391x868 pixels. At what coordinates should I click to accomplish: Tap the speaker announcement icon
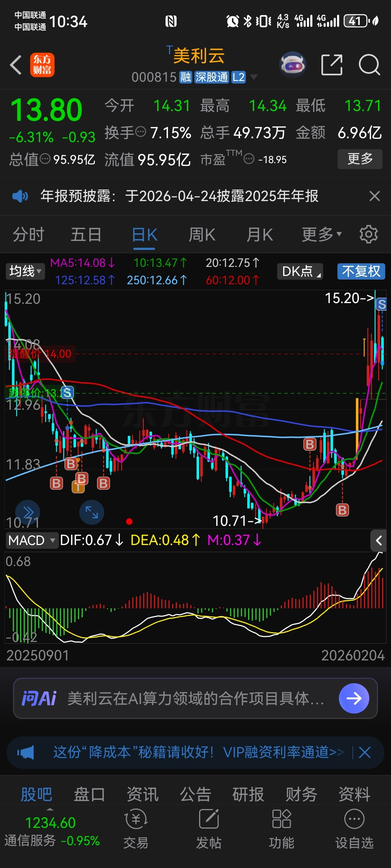pos(20,196)
